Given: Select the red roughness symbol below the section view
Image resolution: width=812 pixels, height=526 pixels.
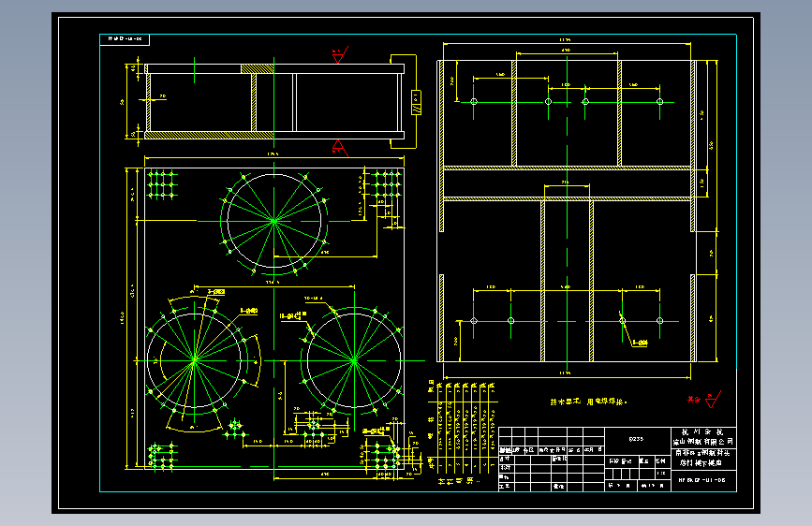Looking at the screenshot, I should click(340, 148).
